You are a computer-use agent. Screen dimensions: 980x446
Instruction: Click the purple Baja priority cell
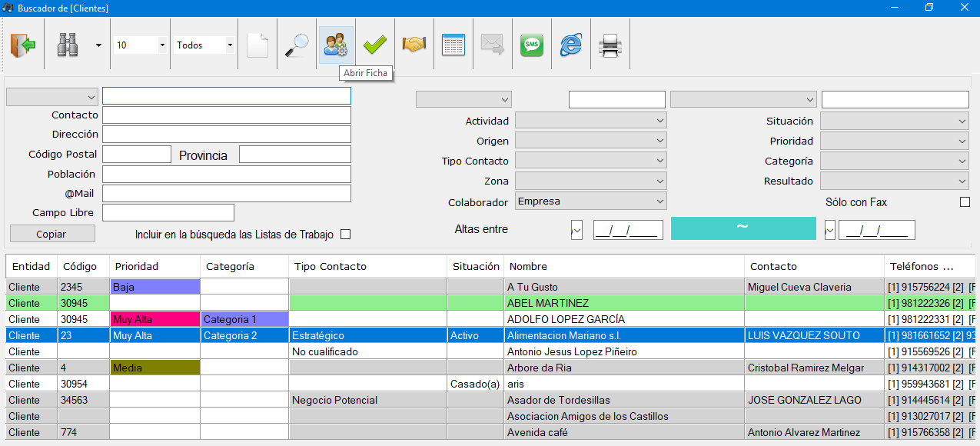pos(155,287)
